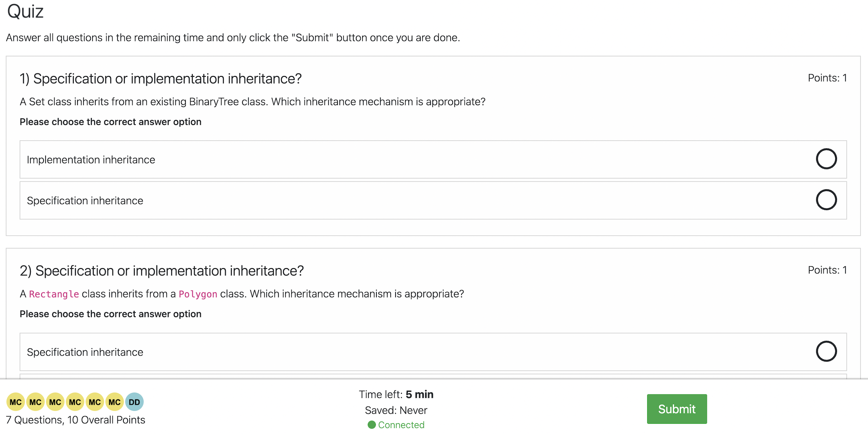Jump to sixth MC question badge
Viewport: 868px width, 435px height.
114,402
